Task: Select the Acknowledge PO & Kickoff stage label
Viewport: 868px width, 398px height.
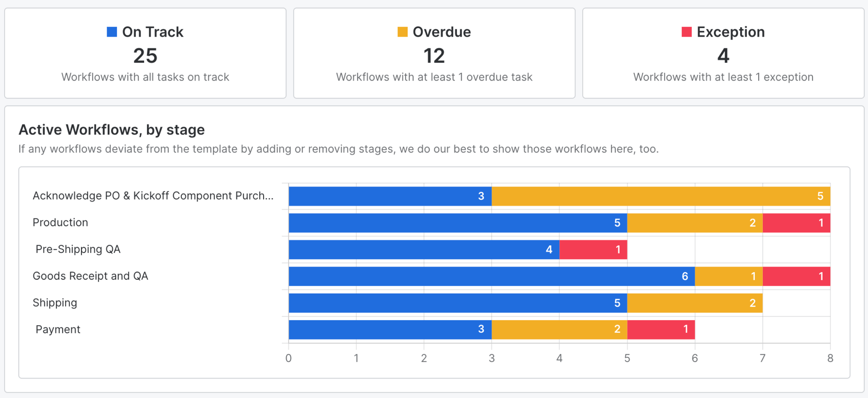Action: click(153, 196)
